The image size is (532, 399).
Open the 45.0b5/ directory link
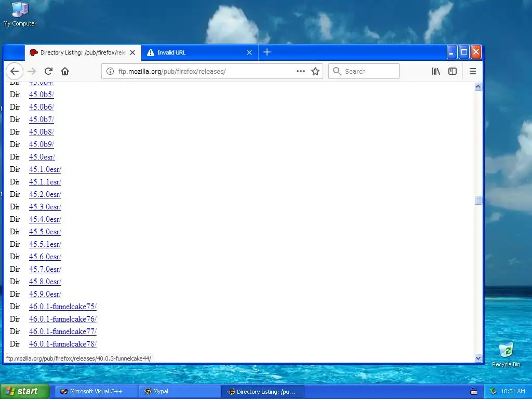tap(42, 95)
